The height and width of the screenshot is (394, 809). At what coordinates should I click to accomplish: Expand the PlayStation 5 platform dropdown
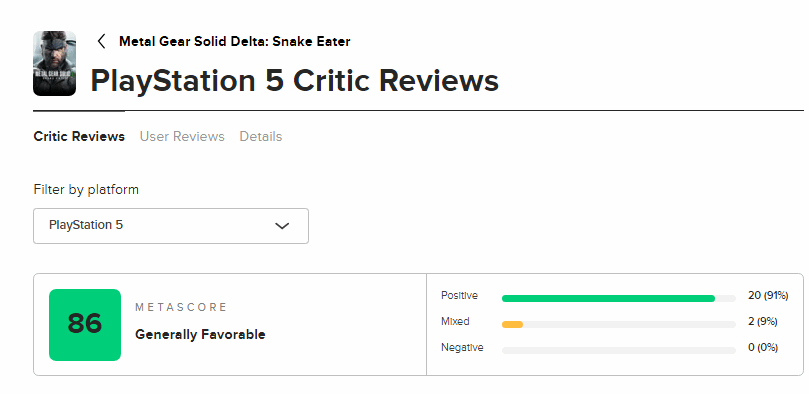pyautogui.click(x=171, y=226)
